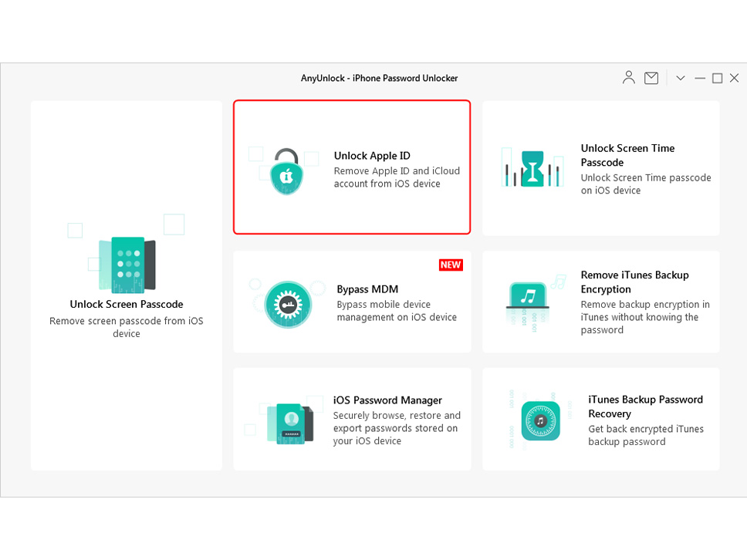Open the Bypass MDM title
747x560 pixels.
point(367,289)
